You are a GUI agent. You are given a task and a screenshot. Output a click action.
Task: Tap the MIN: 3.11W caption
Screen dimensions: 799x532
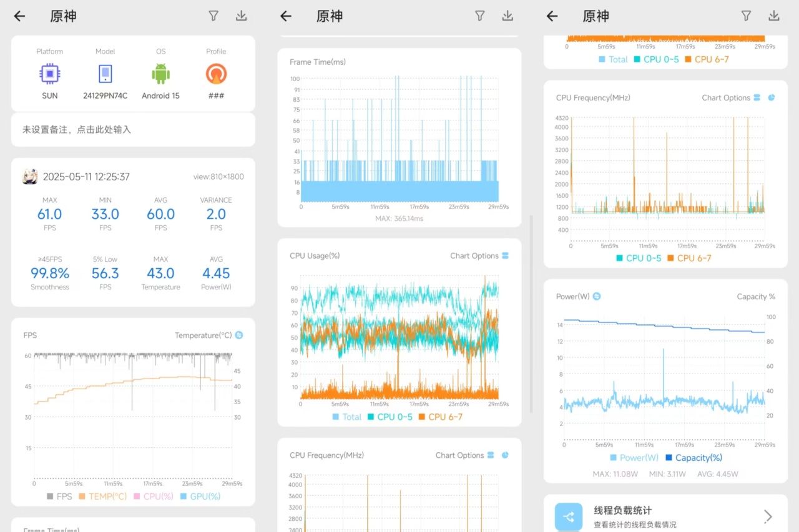click(666, 474)
